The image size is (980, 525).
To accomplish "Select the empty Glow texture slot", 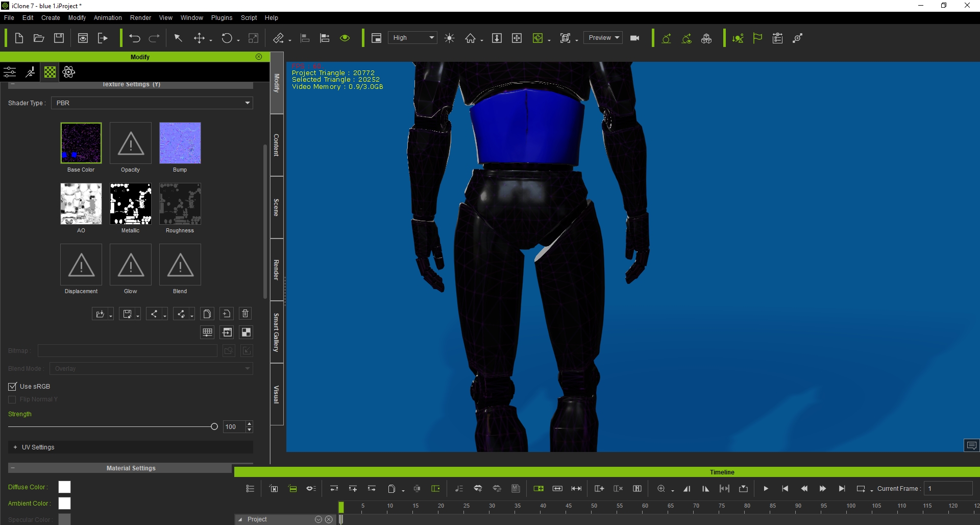I will point(131,265).
